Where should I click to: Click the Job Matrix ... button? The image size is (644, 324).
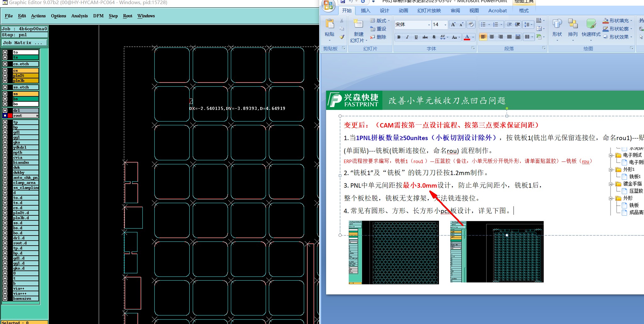coord(25,43)
